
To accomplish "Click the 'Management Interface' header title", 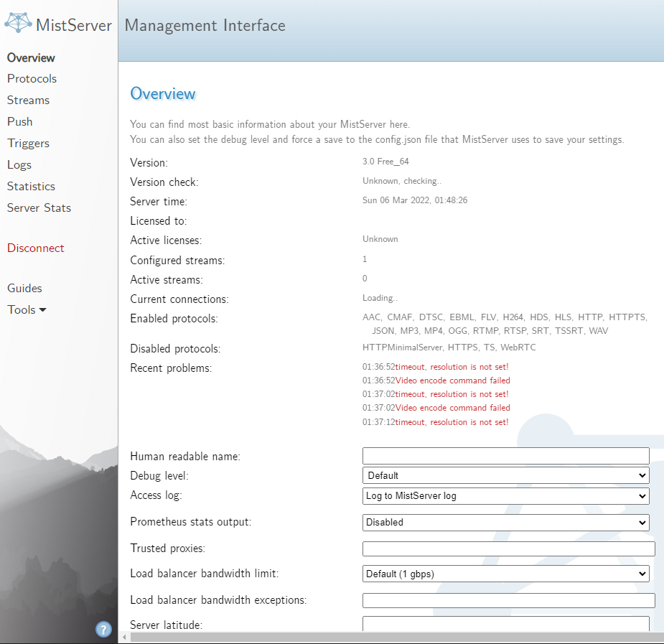I will pos(205,25).
